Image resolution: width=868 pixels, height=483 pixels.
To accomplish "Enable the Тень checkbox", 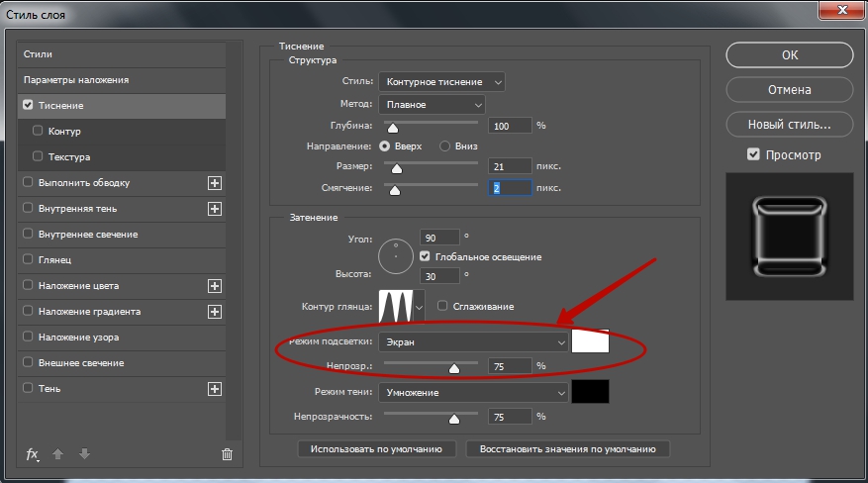I will coord(28,388).
